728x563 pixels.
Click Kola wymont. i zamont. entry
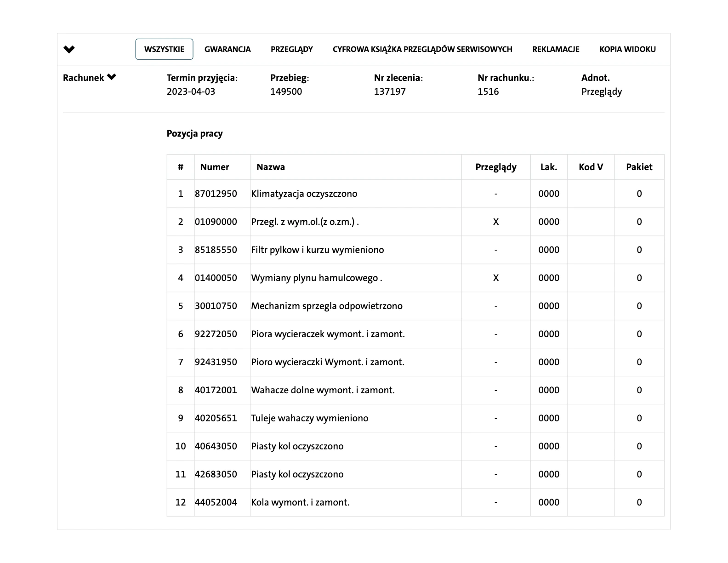click(300, 502)
